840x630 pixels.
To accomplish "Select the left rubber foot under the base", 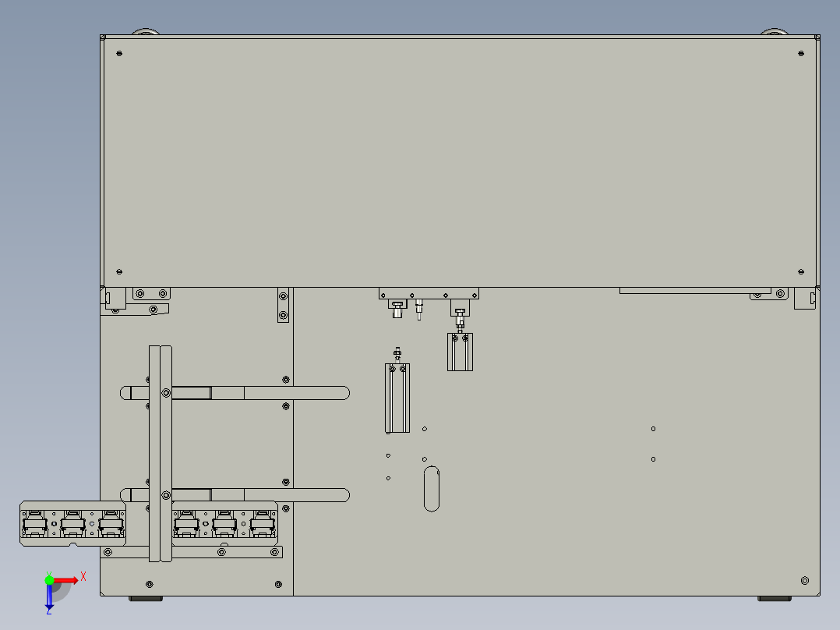I will (x=146, y=598).
